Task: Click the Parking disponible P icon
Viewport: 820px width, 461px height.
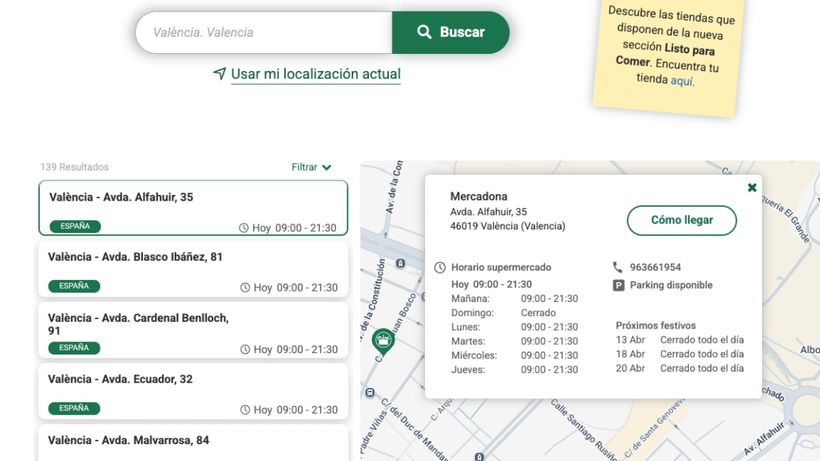Action: pos(618,285)
